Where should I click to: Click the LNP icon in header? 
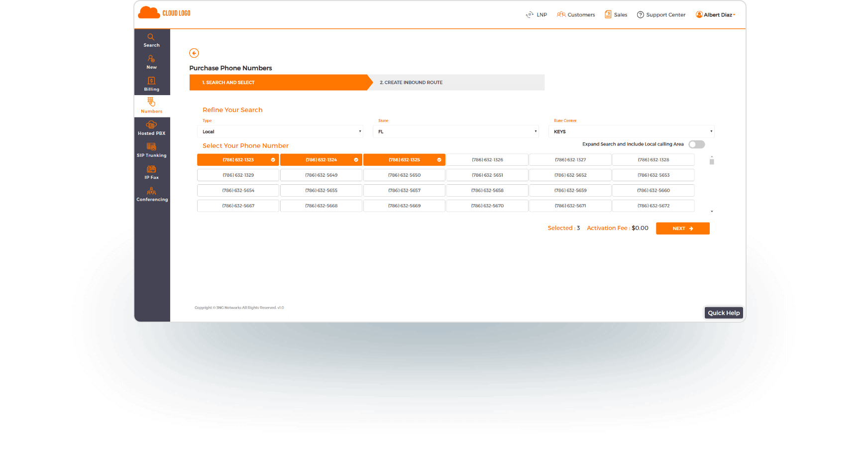click(530, 15)
